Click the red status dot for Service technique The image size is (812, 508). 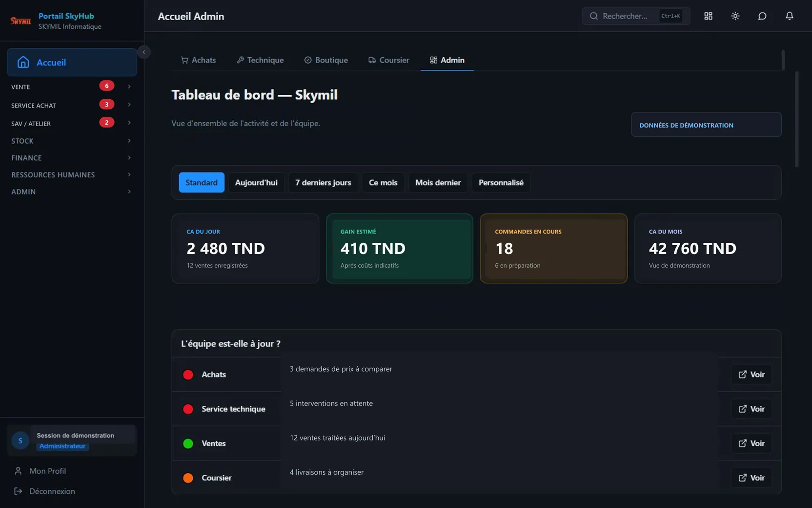click(188, 409)
